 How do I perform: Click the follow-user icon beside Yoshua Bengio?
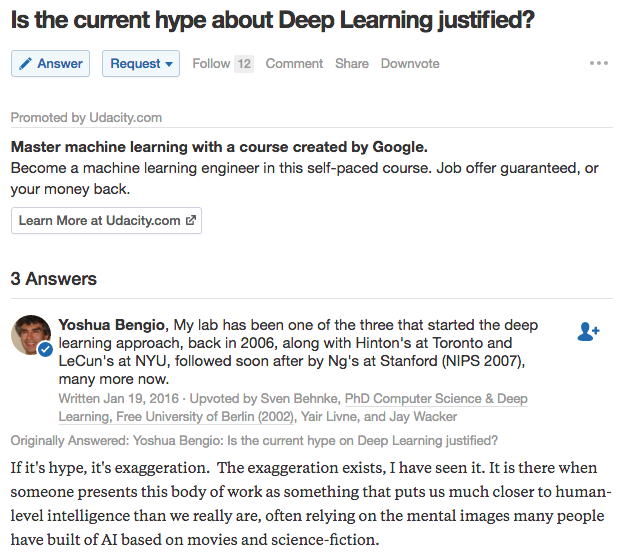tap(588, 332)
